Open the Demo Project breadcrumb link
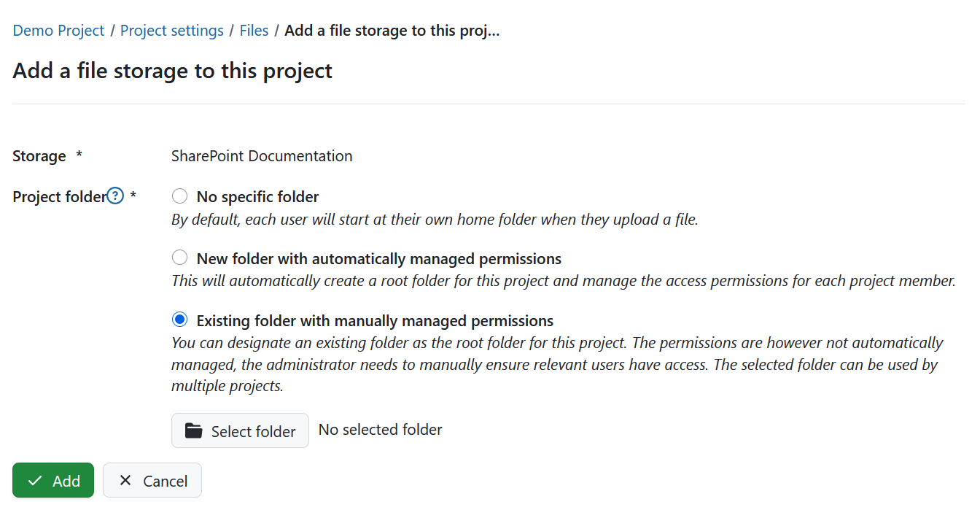Image resolution: width=980 pixels, height=510 pixels. [x=58, y=30]
